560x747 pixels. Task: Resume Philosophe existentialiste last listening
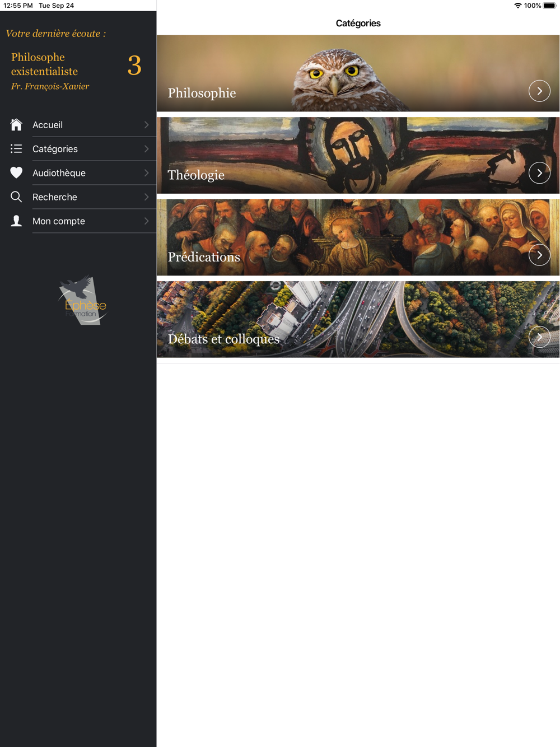tap(44, 64)
